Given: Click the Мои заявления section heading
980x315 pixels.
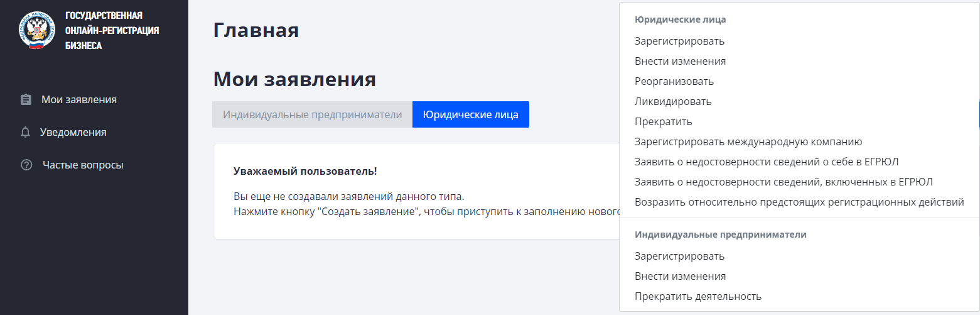Looking at the screenshot, I should [x=294, y=79].
